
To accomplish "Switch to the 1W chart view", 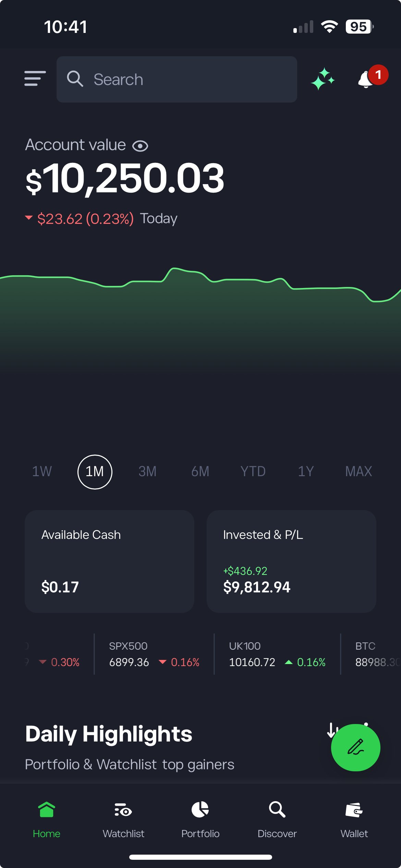I will [x=41, y=471].
